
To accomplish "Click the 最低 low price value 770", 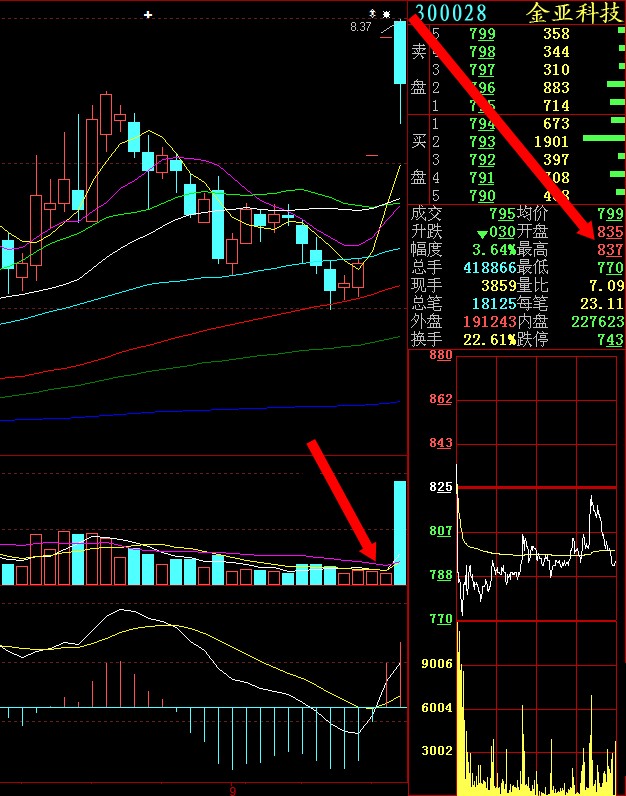I will click(x=609, y=268).
